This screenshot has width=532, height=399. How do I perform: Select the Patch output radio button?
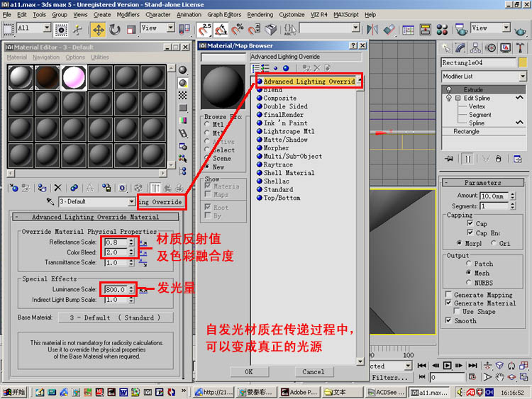(x=469, y=263)
